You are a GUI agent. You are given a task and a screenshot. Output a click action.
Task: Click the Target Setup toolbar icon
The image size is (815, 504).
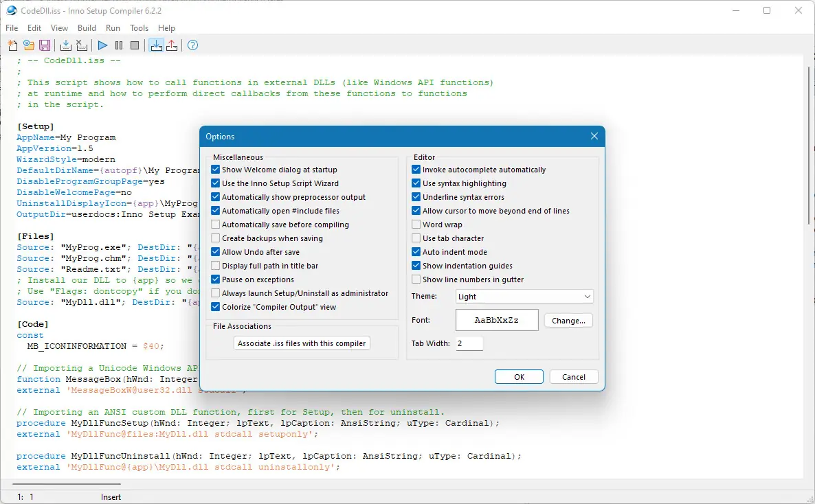coord(156,46)
